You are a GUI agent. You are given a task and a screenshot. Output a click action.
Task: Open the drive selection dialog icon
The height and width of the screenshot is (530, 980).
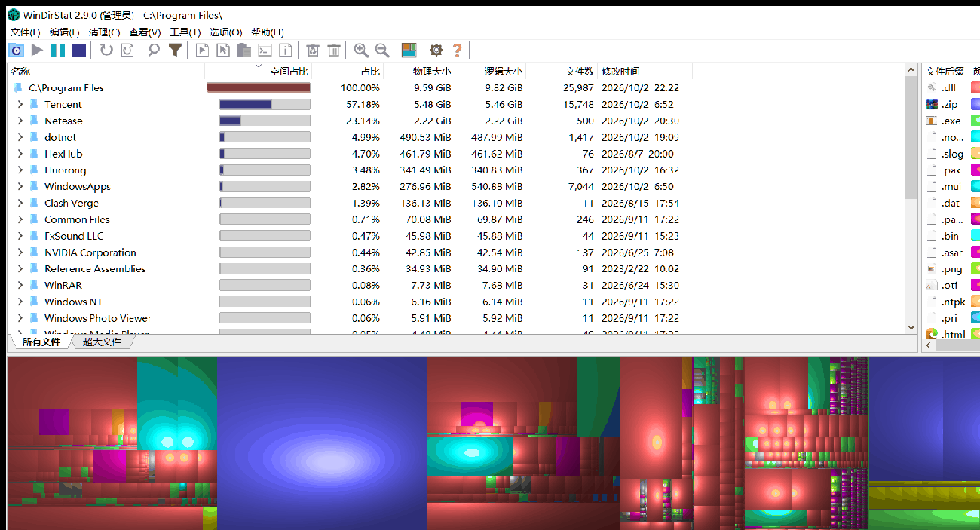coord(16,50)
